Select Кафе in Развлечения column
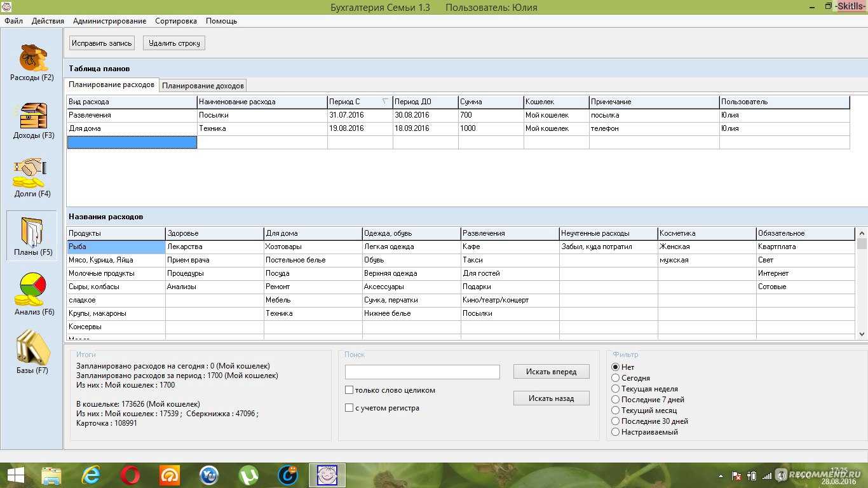 point(510,247)
